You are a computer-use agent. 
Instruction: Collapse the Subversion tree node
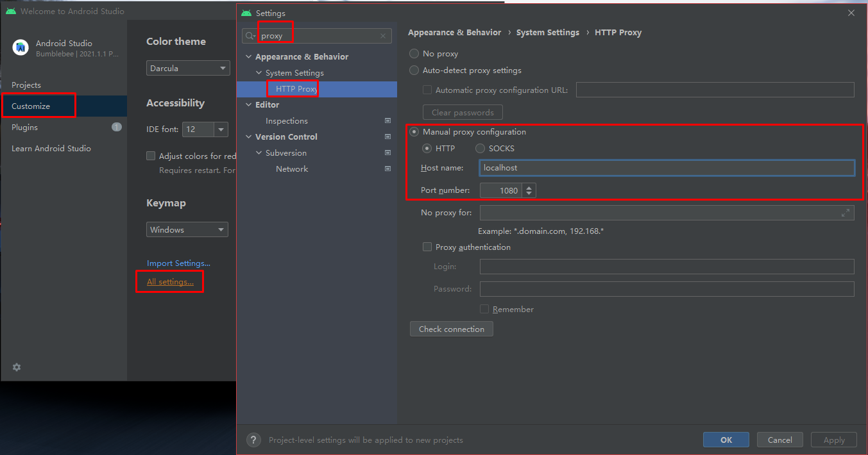pyautogui.click(x=259, y=153)
